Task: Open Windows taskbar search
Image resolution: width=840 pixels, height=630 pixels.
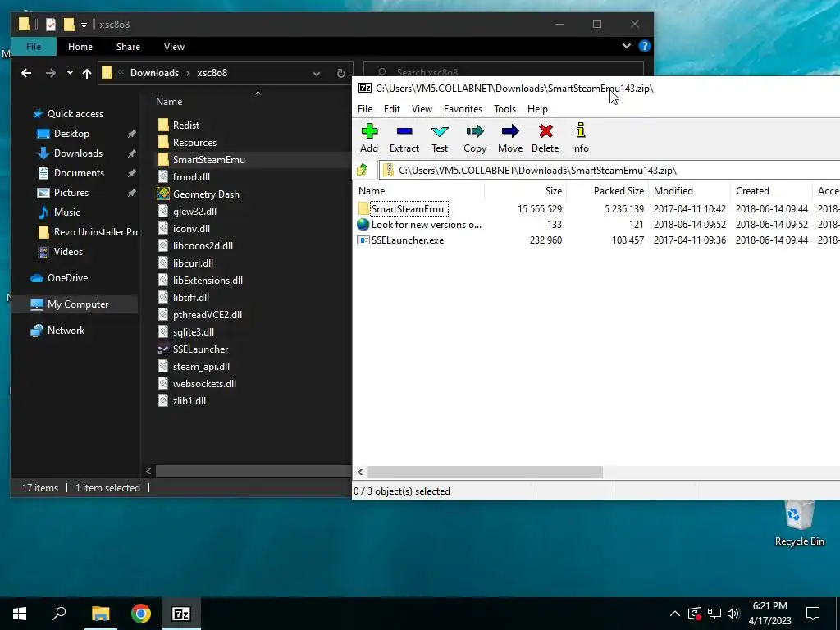Action: [59, 614]
